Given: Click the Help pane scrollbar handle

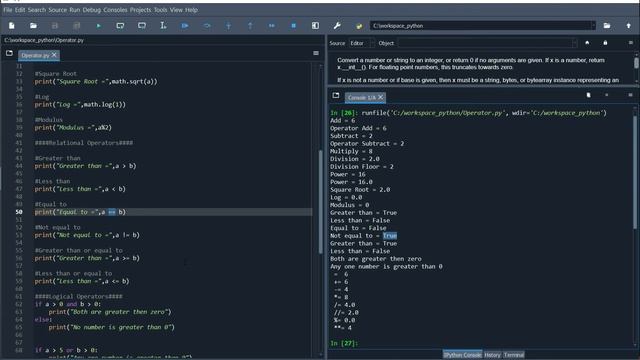Looking at the screenshot, I should coord(636,63).
